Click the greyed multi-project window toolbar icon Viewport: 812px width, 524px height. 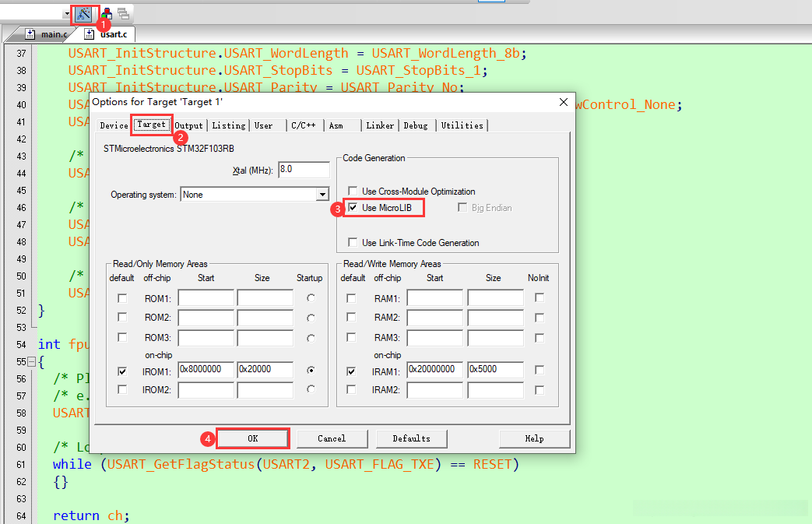click(123, 14)
